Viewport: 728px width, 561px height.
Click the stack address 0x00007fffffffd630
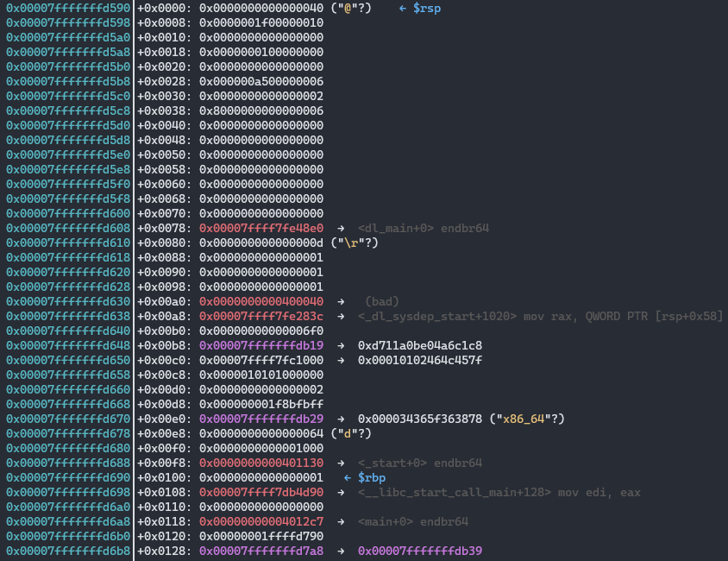coord(68,301)
